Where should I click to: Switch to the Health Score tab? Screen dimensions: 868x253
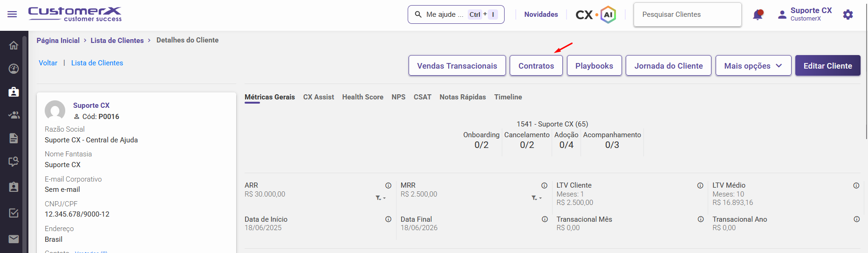[362, 97]
